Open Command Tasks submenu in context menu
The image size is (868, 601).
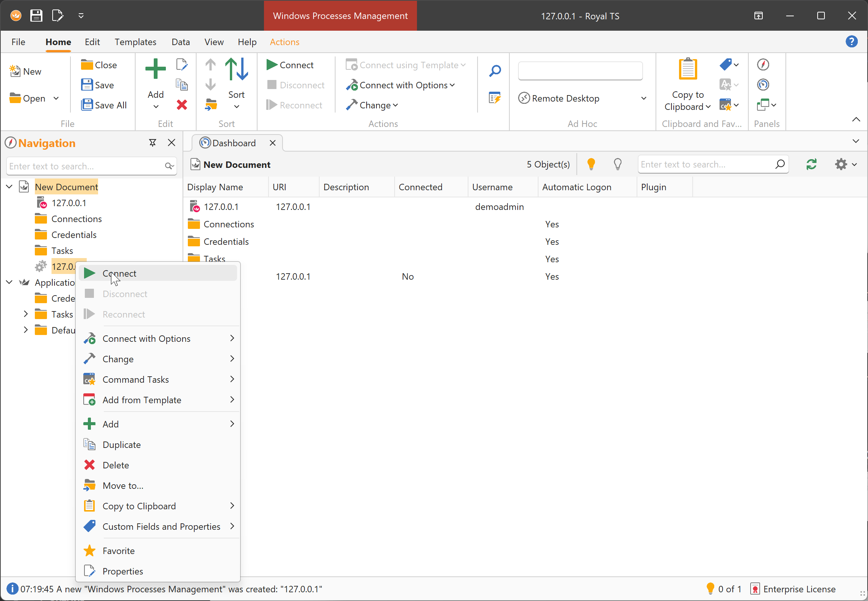(158, 379)
